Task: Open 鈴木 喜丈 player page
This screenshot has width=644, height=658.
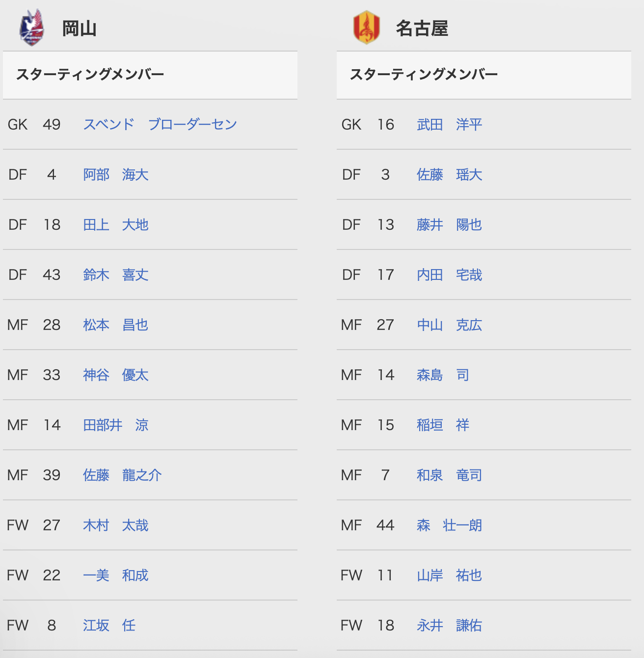Action: point(116,274)
